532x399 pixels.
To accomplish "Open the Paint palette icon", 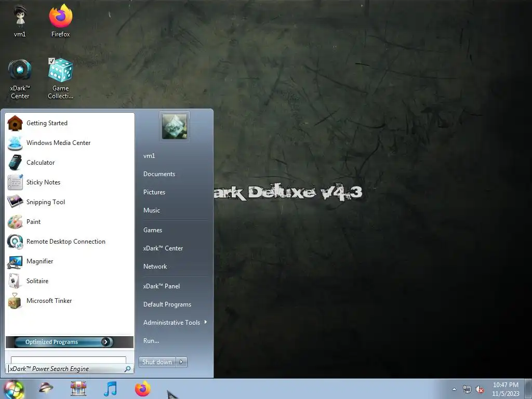I will coord(15,222).
